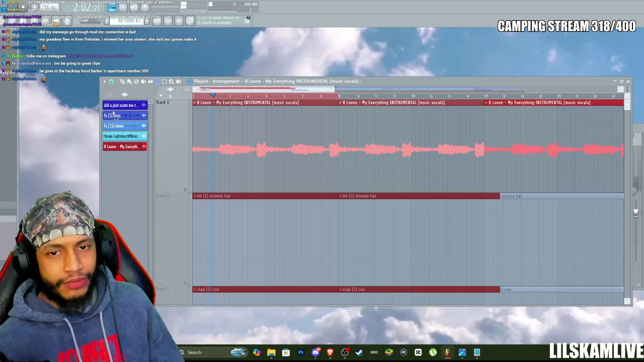644x362 pixels.
Task: Select the 'fx (5) keys' clip in picker
Action: [125, 116]
